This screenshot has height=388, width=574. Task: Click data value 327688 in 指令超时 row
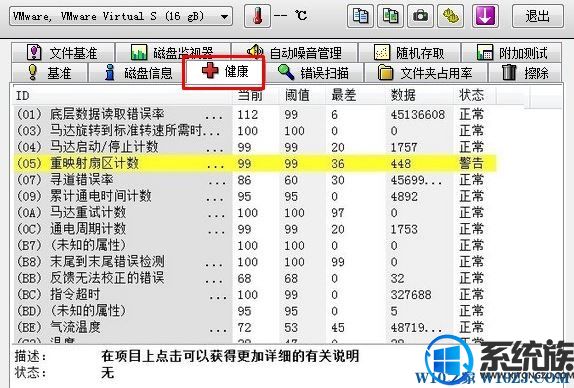[x=411, y=295]
